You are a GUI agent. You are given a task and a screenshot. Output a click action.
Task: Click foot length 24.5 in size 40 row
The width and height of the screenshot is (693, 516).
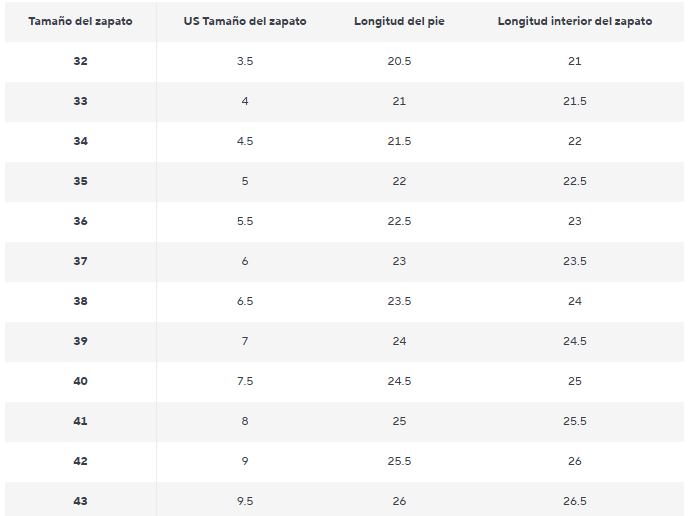click(399, 381)
